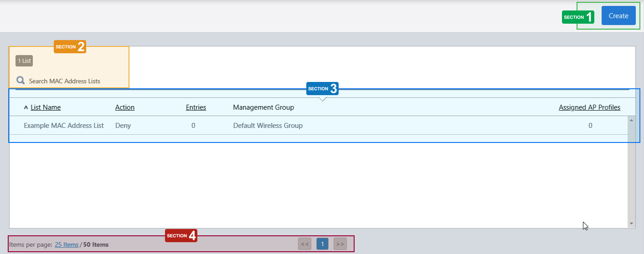Click the table scrollbar down arrow
Screen dimensions: 644x254
631,224
